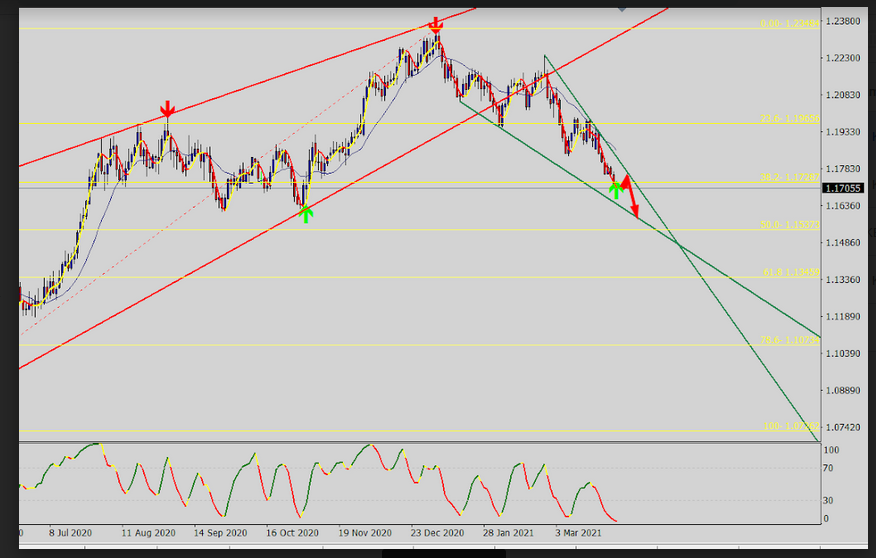
Task: Select the 78.6 Fibonacci level label 1.10734
Action: (789, 340)
